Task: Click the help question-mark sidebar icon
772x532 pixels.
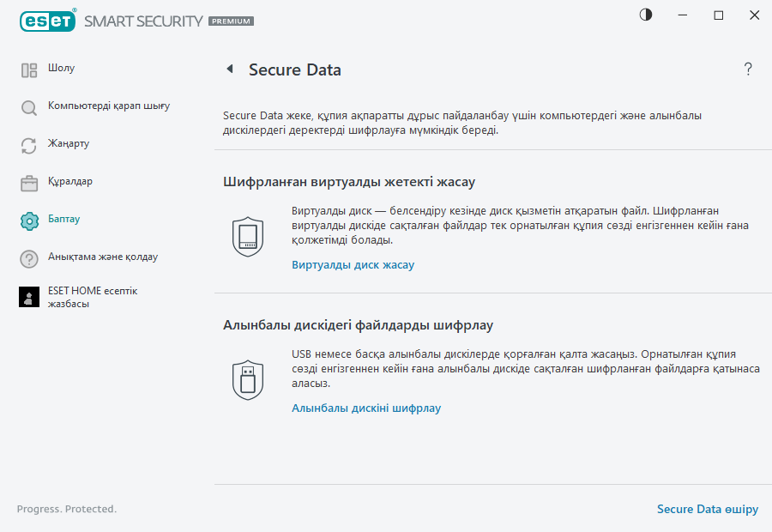Action: click(28, 257)
